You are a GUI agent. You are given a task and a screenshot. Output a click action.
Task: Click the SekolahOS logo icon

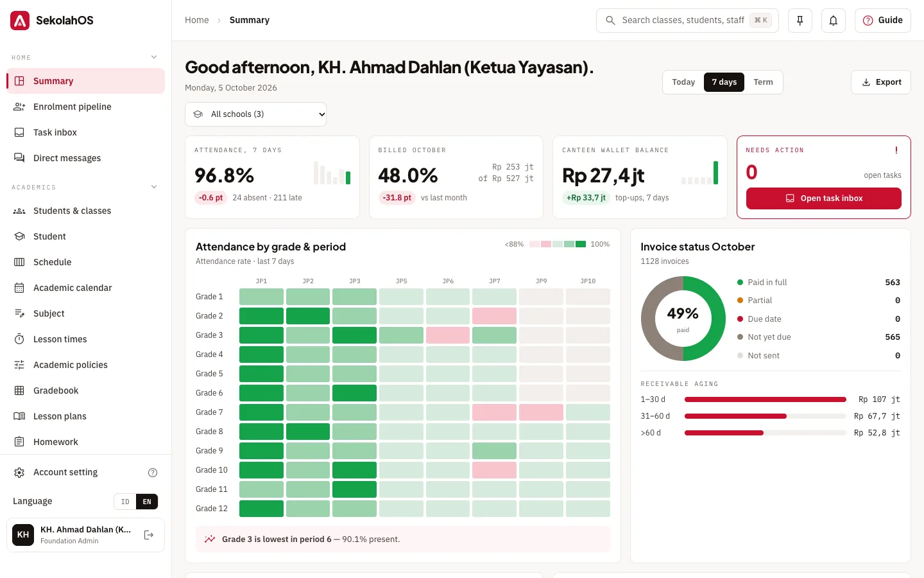coord(20,21)
